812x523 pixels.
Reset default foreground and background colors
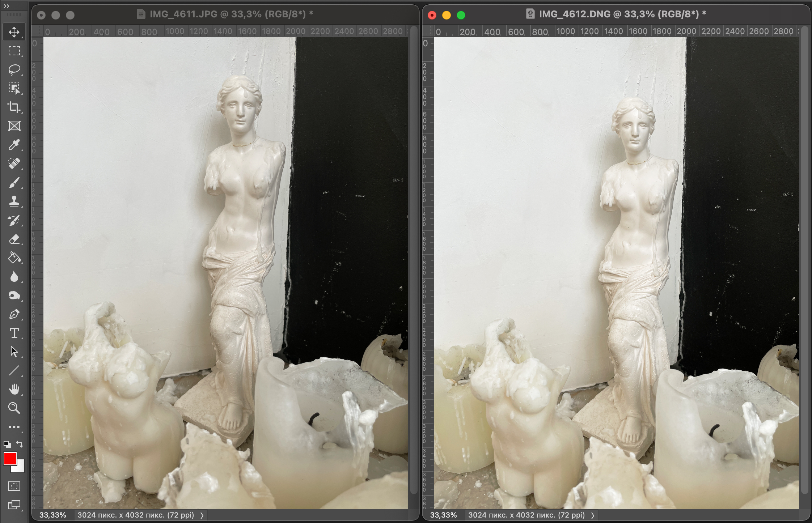click(x=7, y=444)
